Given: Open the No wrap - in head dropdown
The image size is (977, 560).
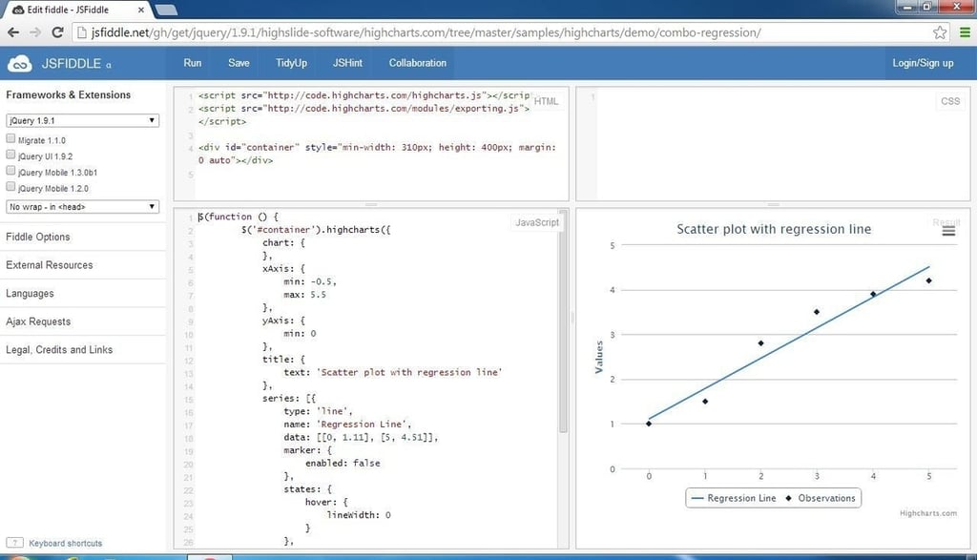Looking at the screenshot, I should pos(82,207).
